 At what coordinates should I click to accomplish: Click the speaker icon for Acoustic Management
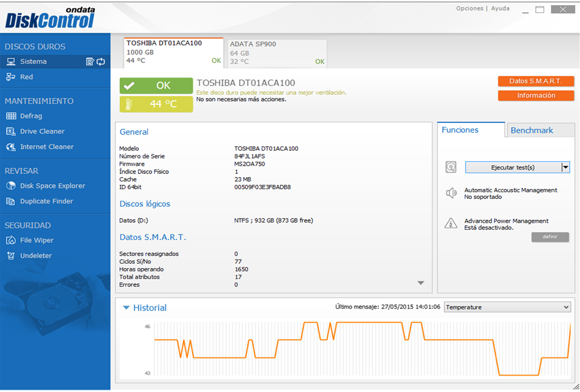451,193
